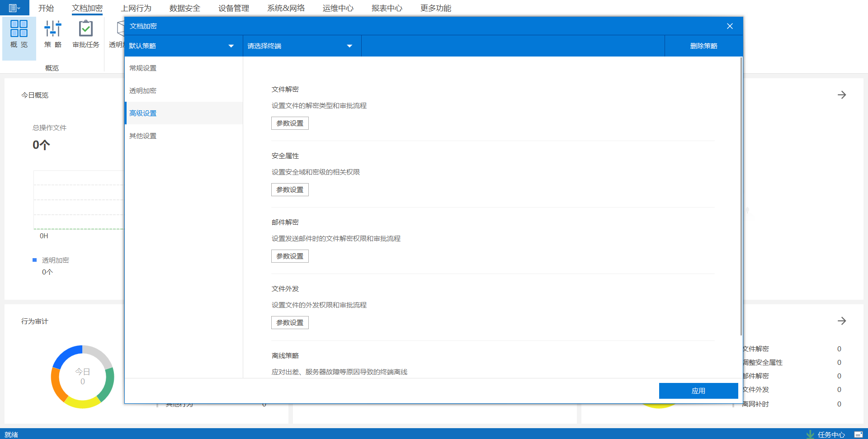This screenshot has height=439, width=868.
Task: Select 其他设置 in the left sidebar
Action: click(143, 136)
